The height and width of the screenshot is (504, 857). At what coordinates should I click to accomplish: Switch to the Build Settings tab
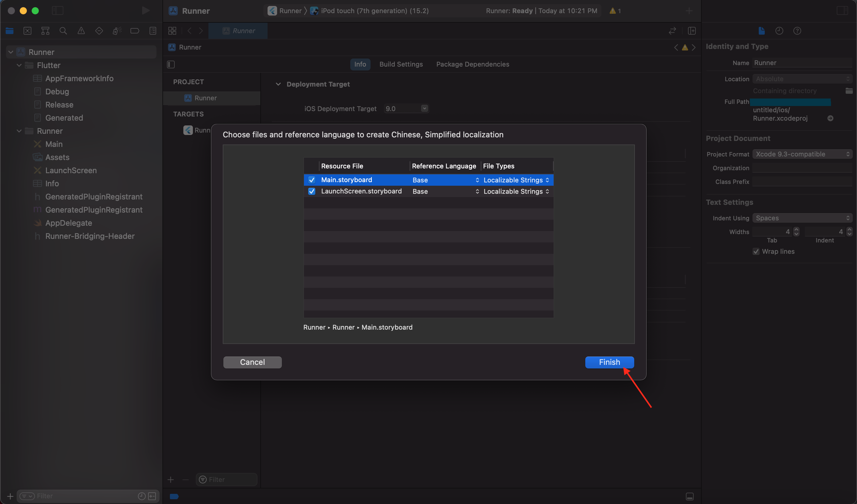tap(401, 64)
